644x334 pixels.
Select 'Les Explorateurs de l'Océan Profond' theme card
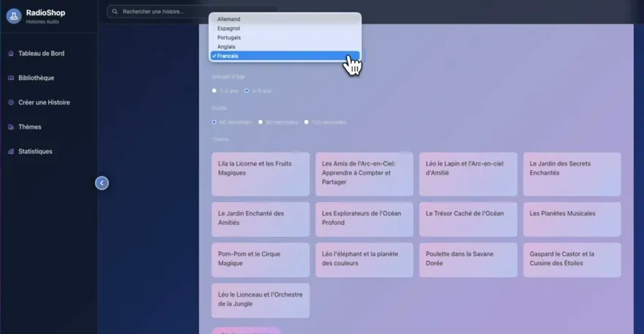point(364,220)
